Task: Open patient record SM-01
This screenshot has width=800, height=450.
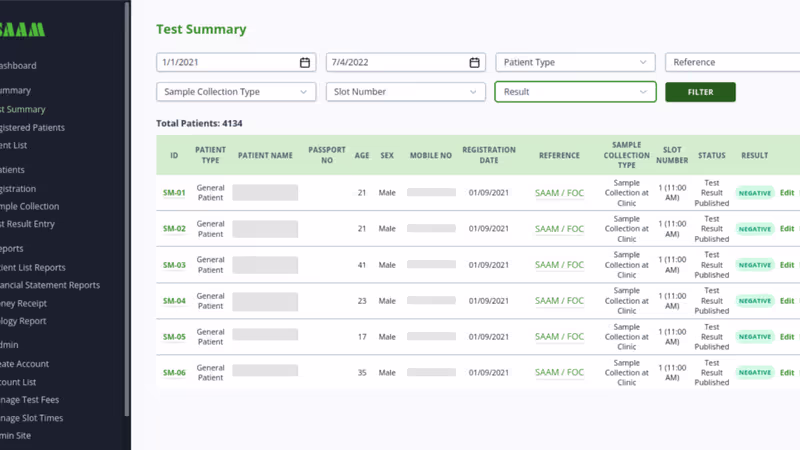Action: pos(174,193)
